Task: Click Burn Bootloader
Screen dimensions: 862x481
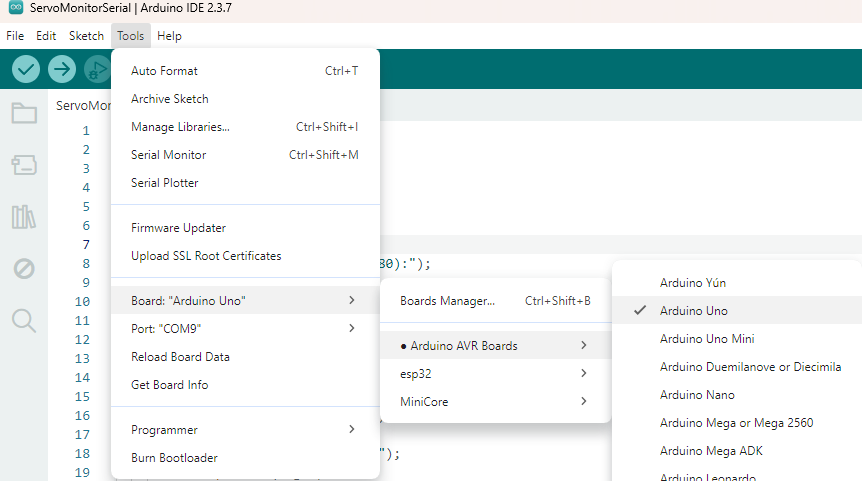Action: (x=174, y=458)
